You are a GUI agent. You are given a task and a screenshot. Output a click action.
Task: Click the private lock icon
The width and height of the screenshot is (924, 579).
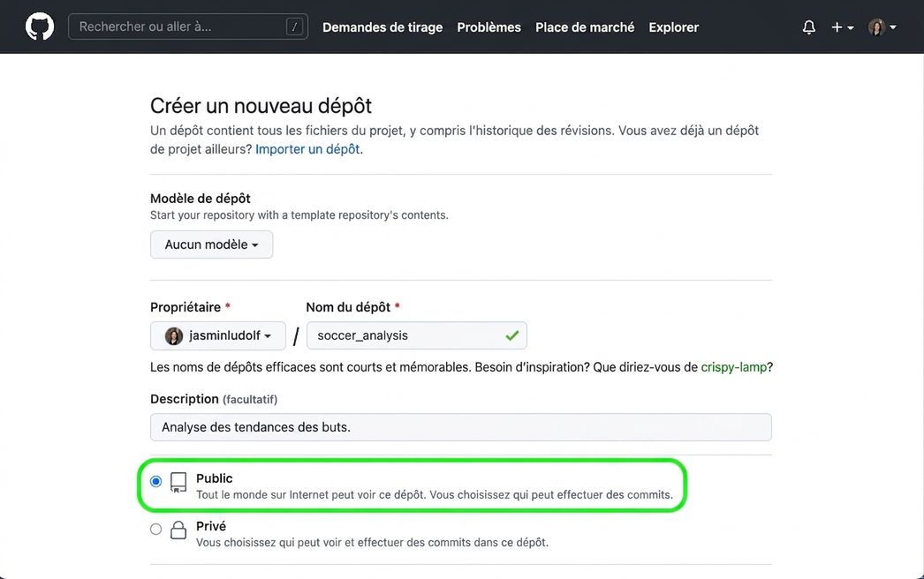click(x=178, y=530)
